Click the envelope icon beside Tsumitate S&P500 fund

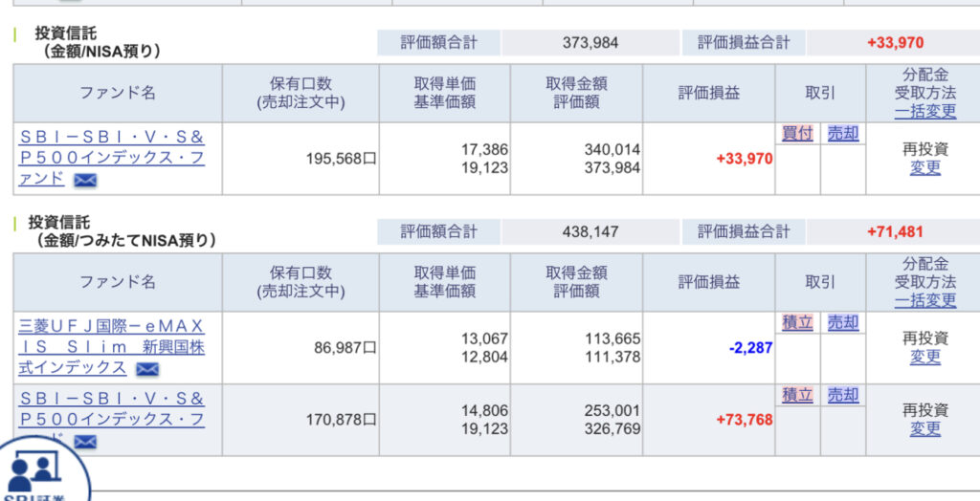(x=85, y=443)
